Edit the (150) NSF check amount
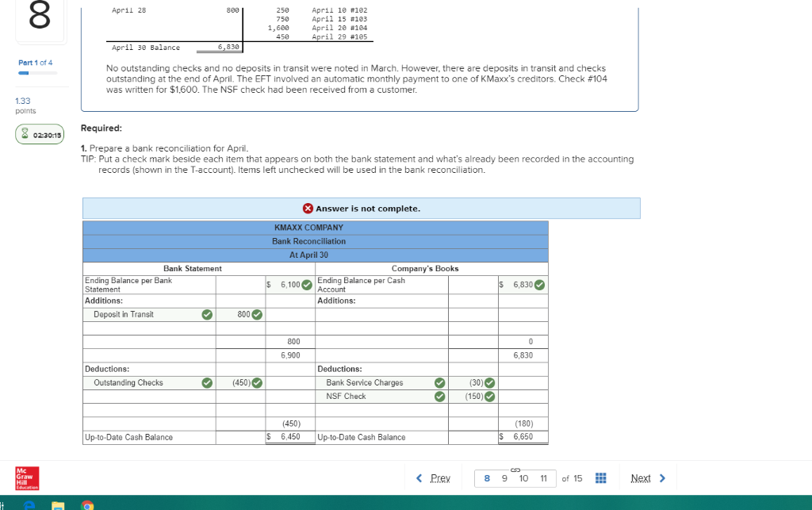This screenshot has height=510, width=812. pyautogui.click(x=473, y=396)
